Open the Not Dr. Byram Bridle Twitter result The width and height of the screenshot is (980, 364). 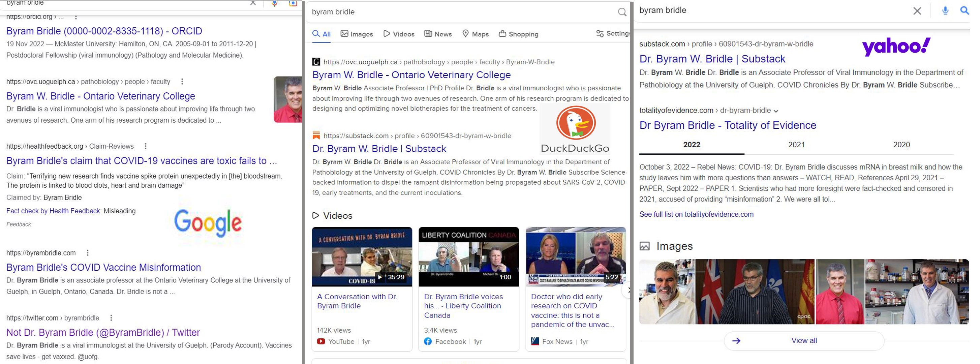(103, 332)
